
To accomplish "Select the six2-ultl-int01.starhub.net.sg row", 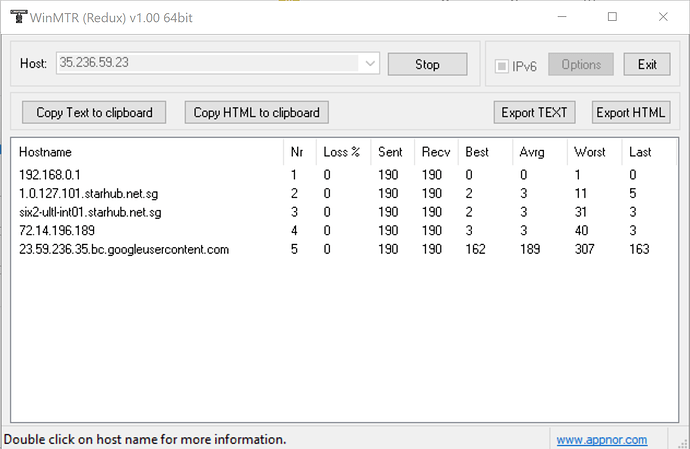I will coord(90,212).
